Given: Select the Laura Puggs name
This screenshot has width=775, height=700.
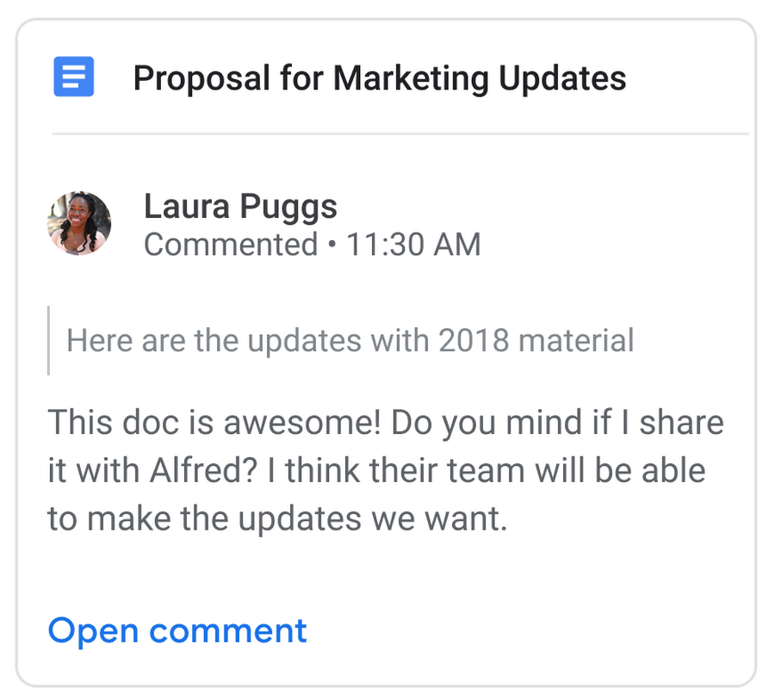Looking at the screenshot, I should (x=240, y=207).
